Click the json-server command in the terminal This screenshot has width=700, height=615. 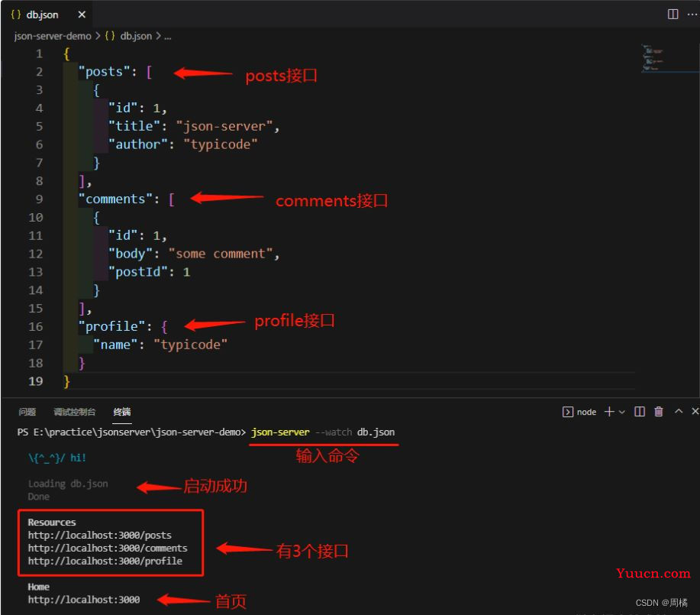click(280, 432)
